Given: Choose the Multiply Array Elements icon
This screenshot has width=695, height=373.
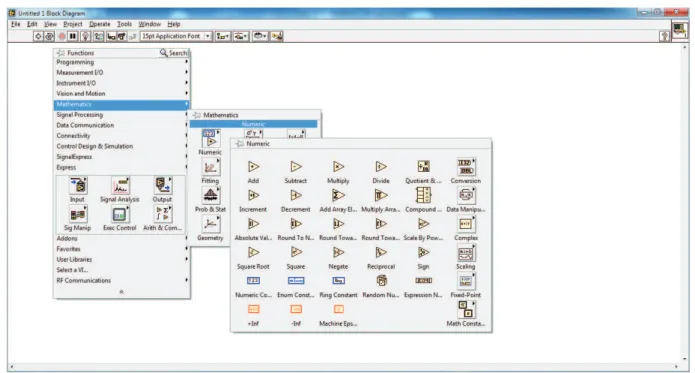Looking at the screenshot, I should 381,195.
